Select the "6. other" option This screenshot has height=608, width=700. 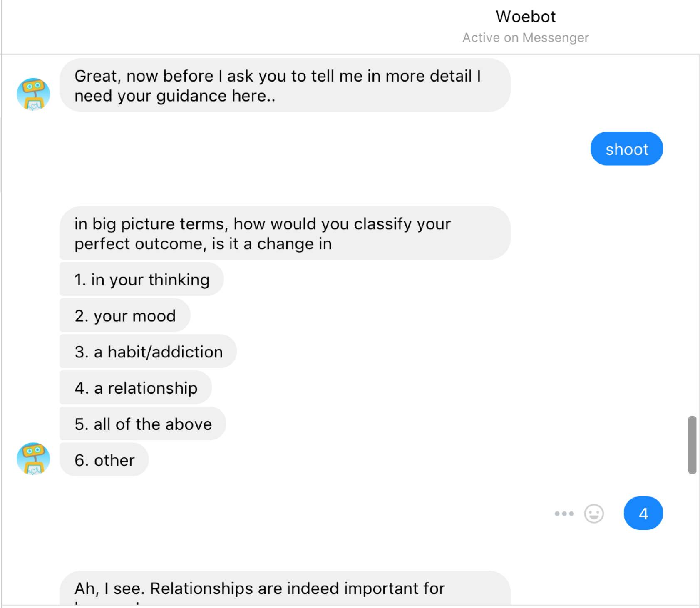104,460
